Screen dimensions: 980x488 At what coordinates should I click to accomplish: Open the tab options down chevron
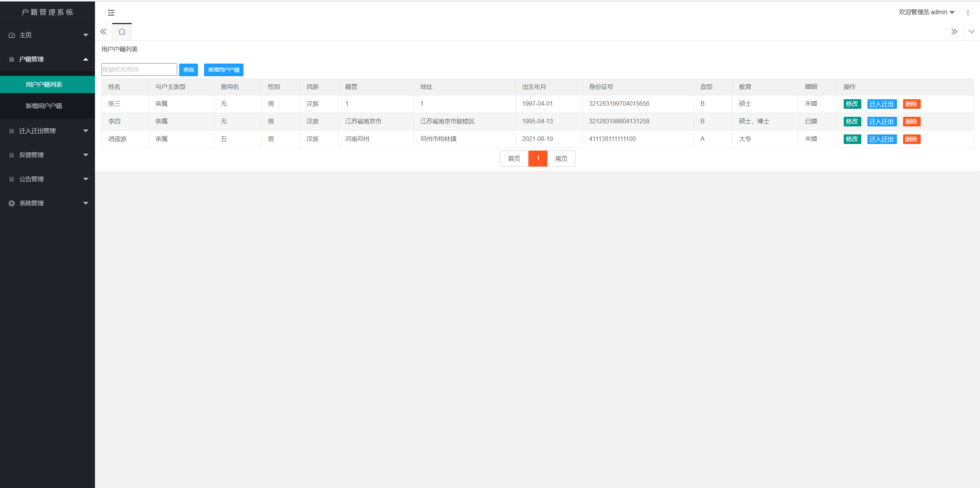point(971,32)
